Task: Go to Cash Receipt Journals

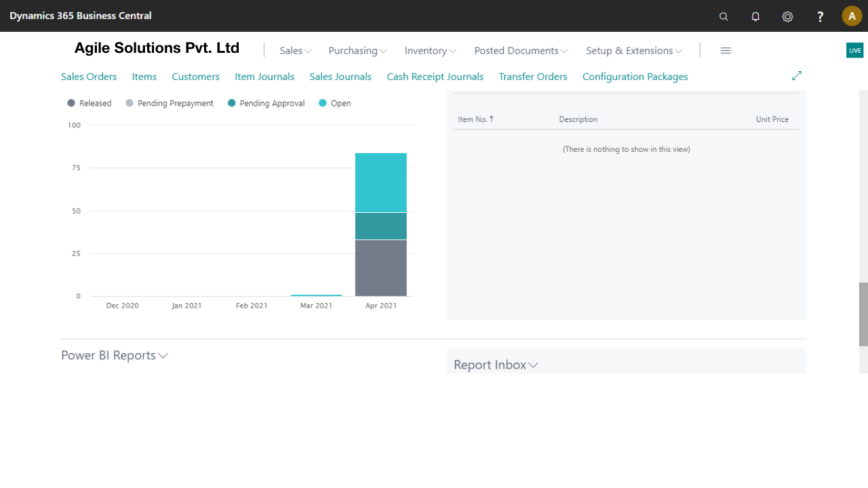Action: [x=435, y=77]
